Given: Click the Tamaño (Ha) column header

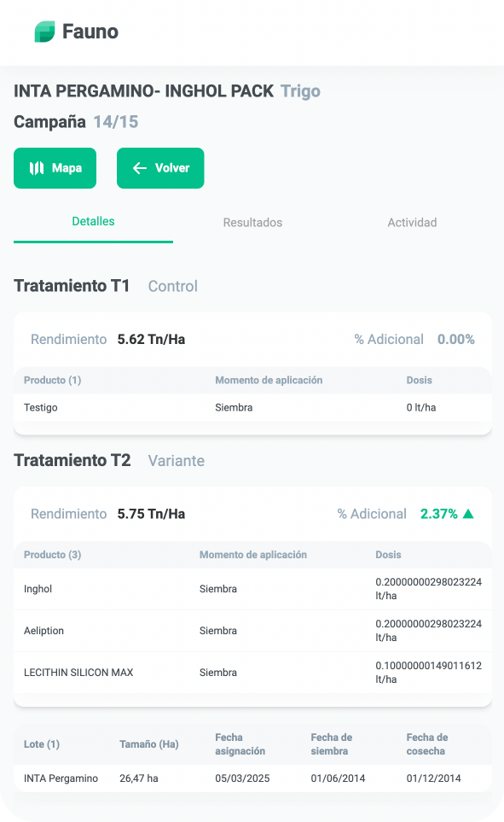Looking at the screenshot, I should tap(148, 743).
